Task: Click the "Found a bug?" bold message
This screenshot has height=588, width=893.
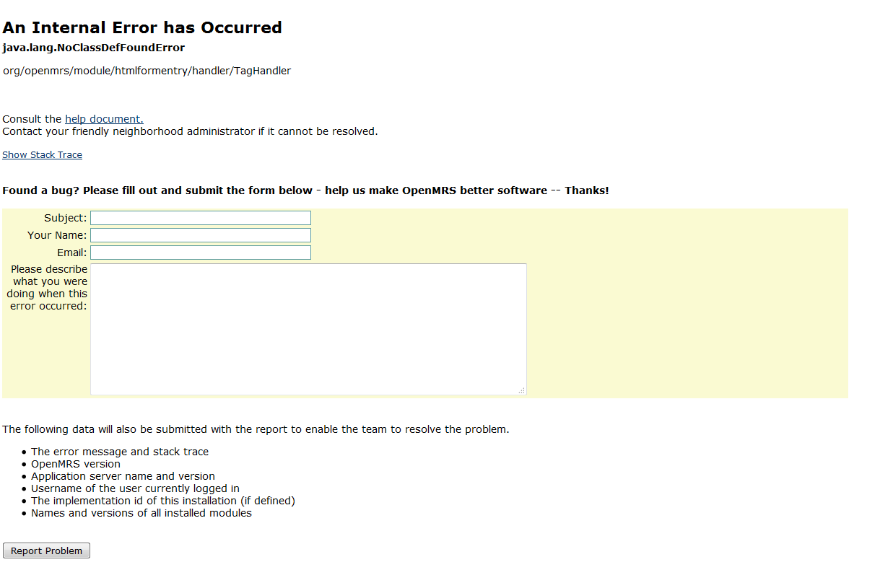Action: [x=305, y=191]
